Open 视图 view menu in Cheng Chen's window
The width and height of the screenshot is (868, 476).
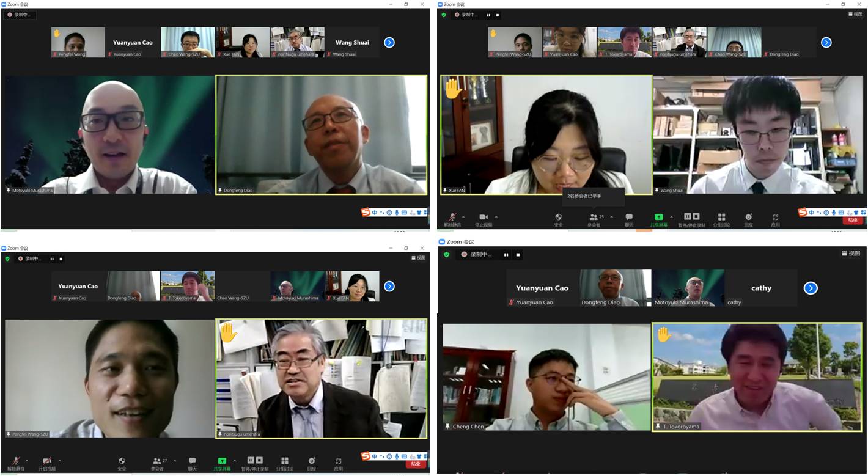[851, 254]
